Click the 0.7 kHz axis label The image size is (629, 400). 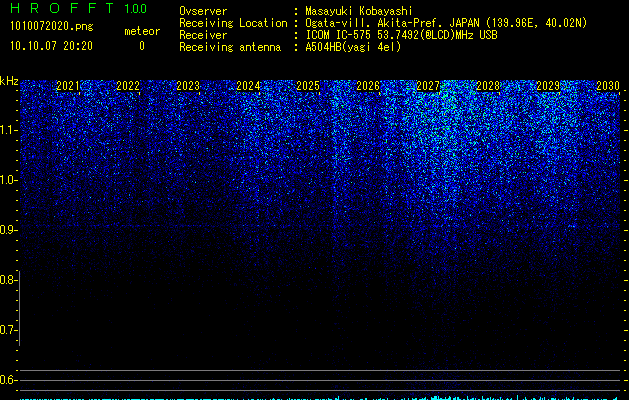(x=8, y=330)
